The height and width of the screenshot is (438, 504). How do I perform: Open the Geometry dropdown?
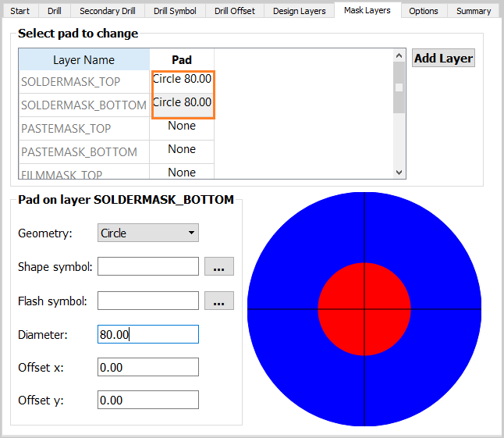(148, 233)
